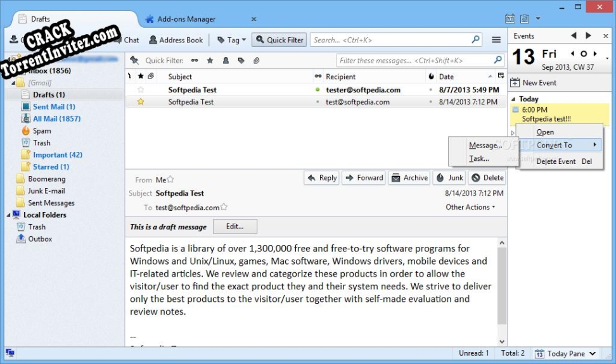Sort by thread column icon

130,76
